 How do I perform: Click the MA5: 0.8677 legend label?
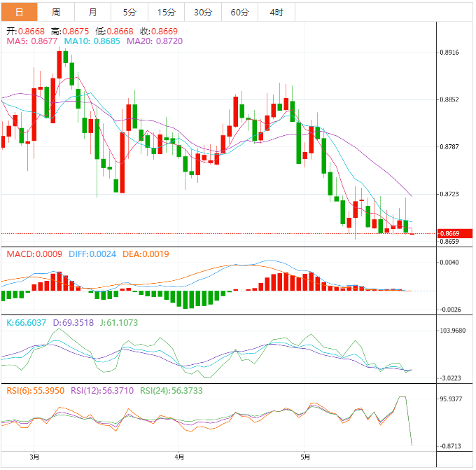click(x=32, y=42)
